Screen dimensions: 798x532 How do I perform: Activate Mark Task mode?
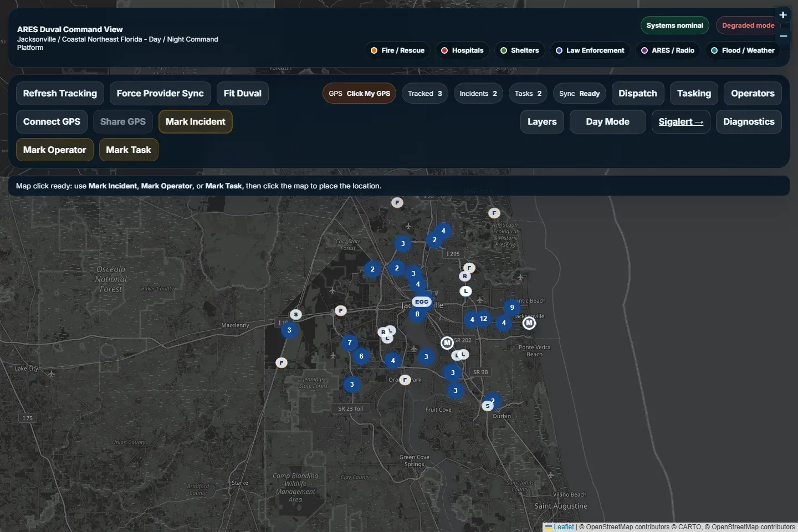pos(129,150)
